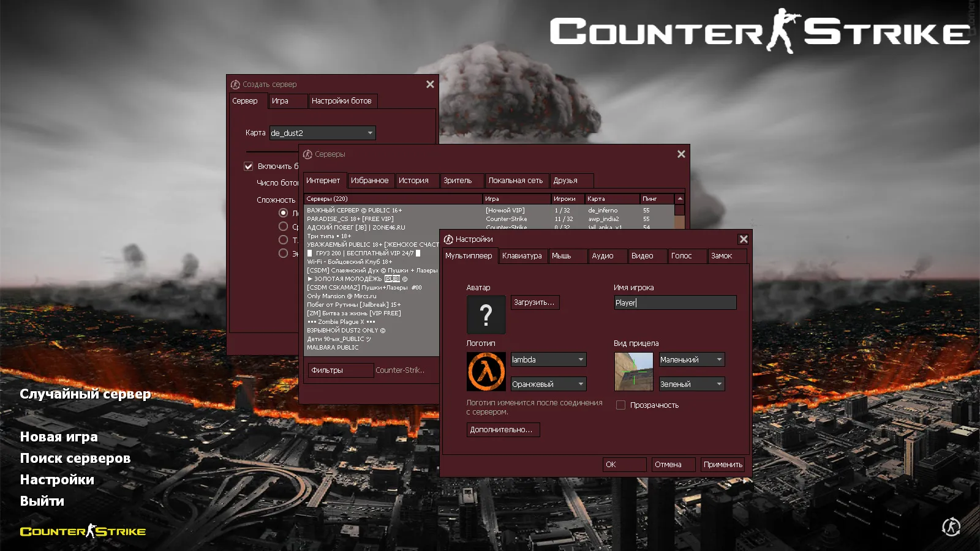Click the crosshair preview thumbnail
The height and width of the screenshot is (551, 980).
click(633, 372)
